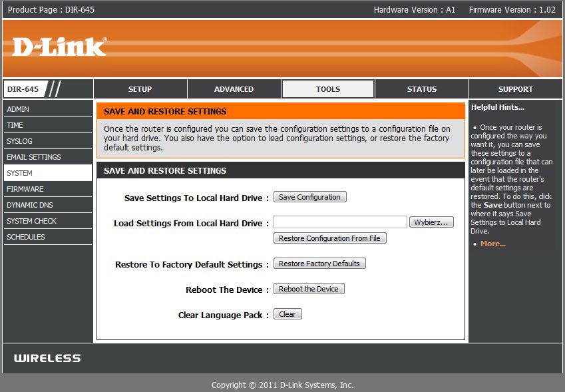The image size is (565, 392).
Task: Open the More... helpful hints link
Action: [493, 244]
